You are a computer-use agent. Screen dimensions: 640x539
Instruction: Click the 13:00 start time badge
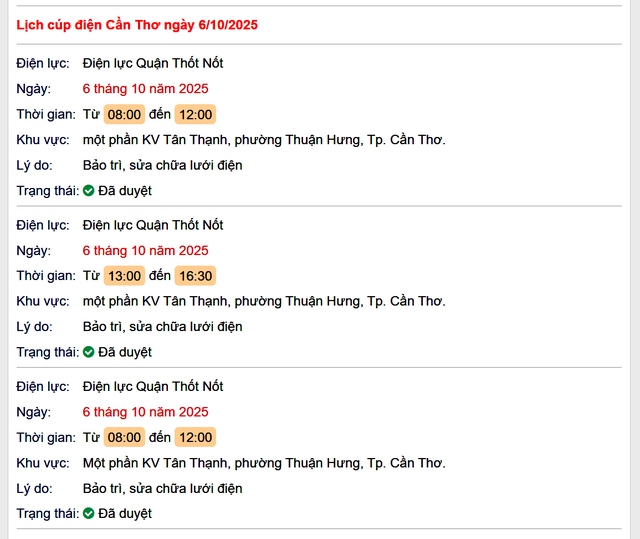pos(125,276)
